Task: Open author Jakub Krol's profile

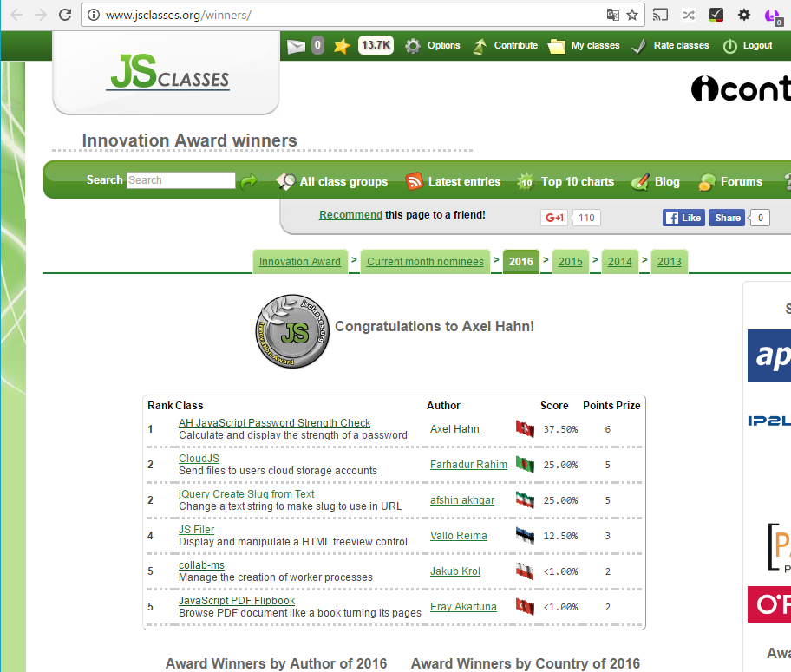Action: coord(455,571)
